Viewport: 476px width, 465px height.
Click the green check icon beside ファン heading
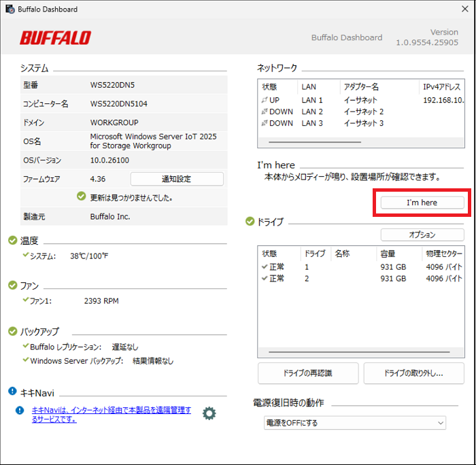pyautogui.click(x=12, y=286)
